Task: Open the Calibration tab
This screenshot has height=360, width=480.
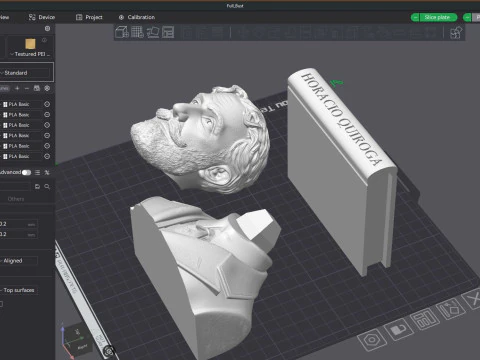Action: (x=137, y=17)
